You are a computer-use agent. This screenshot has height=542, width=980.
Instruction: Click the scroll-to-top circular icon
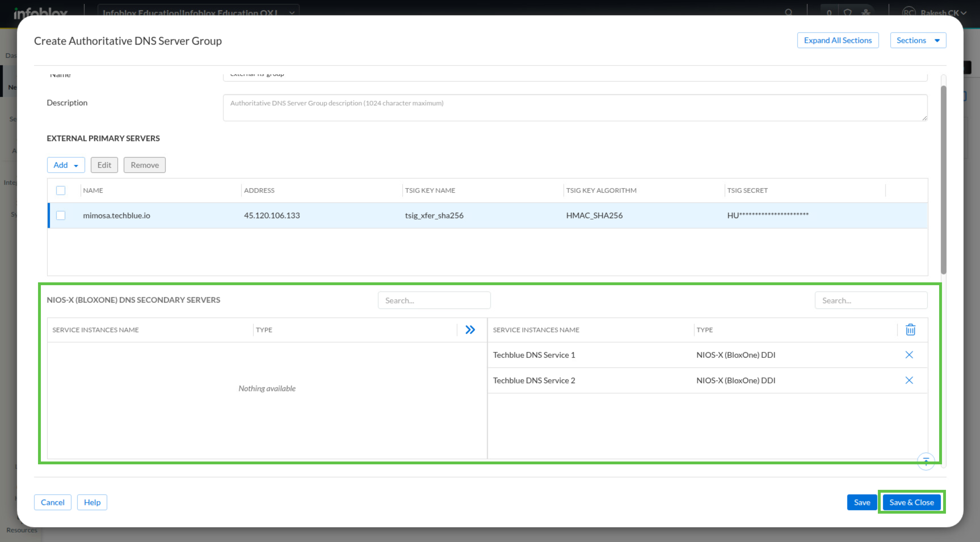[926, 461]
